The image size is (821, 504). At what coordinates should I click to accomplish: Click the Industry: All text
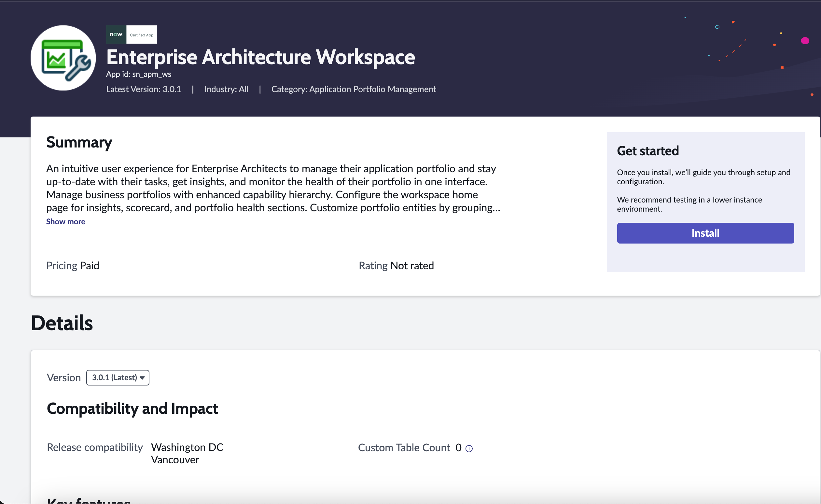(226, 89)
